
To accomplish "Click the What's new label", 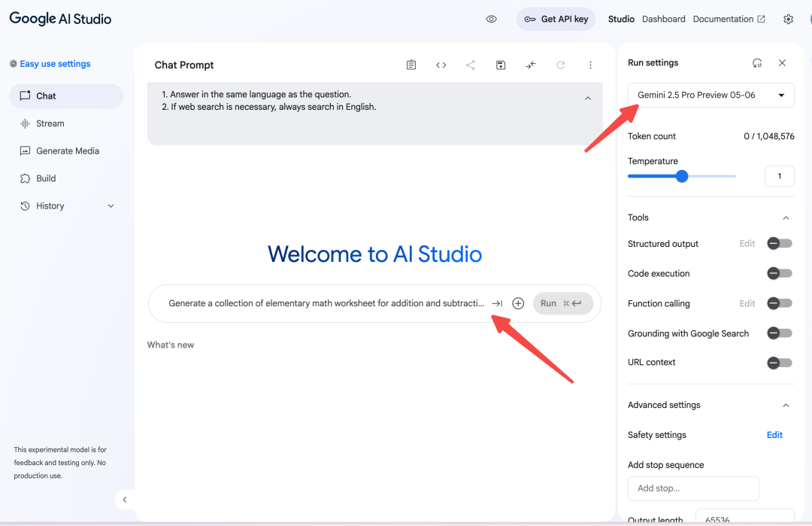I will (171, 345).
